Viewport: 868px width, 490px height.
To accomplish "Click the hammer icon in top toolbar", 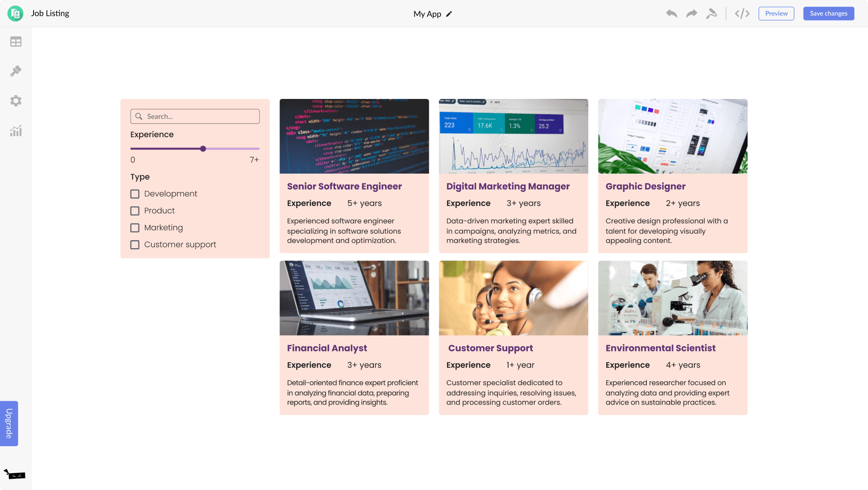I will [x=711, y=14].
